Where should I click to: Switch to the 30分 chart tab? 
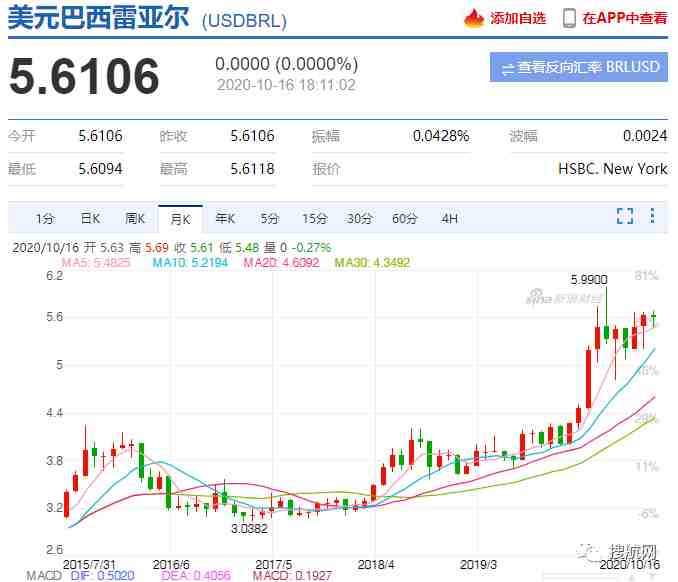pos(359,219)
